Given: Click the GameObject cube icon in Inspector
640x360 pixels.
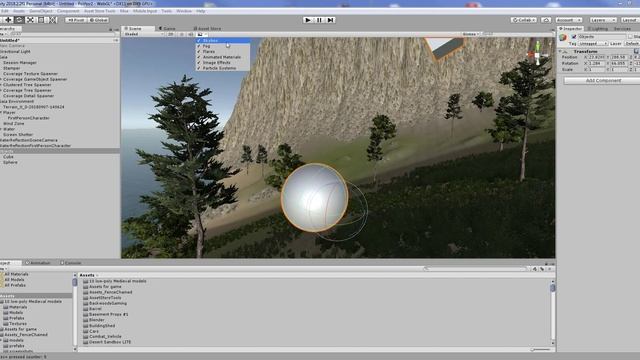Looking at the screenshot, I should (563, 38).
